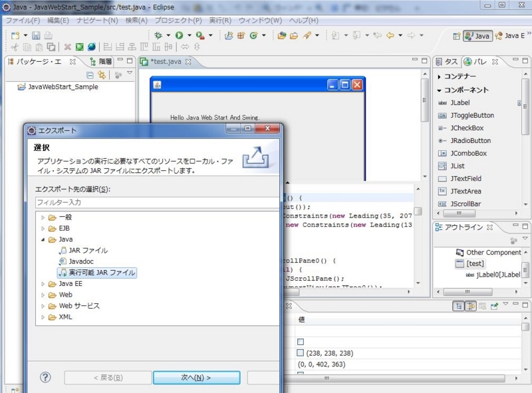Select Javadoc export option
Screen dimensions: 532x393
[x=76, y=261]
